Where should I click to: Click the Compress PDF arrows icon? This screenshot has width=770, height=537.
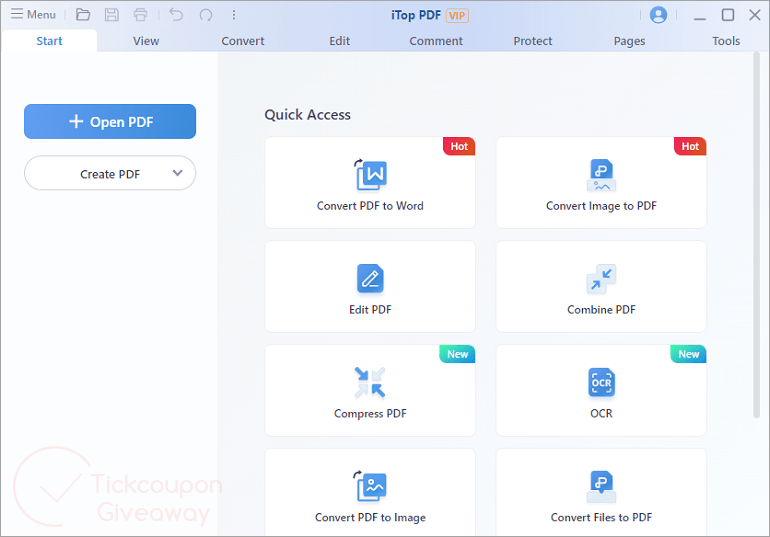pyautogui.click(x=370, y=382)
